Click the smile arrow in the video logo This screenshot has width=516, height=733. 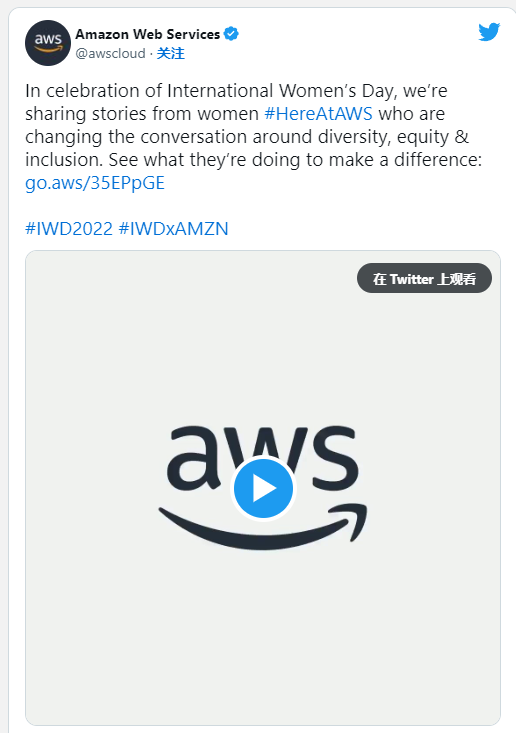(x=263, y=526)
